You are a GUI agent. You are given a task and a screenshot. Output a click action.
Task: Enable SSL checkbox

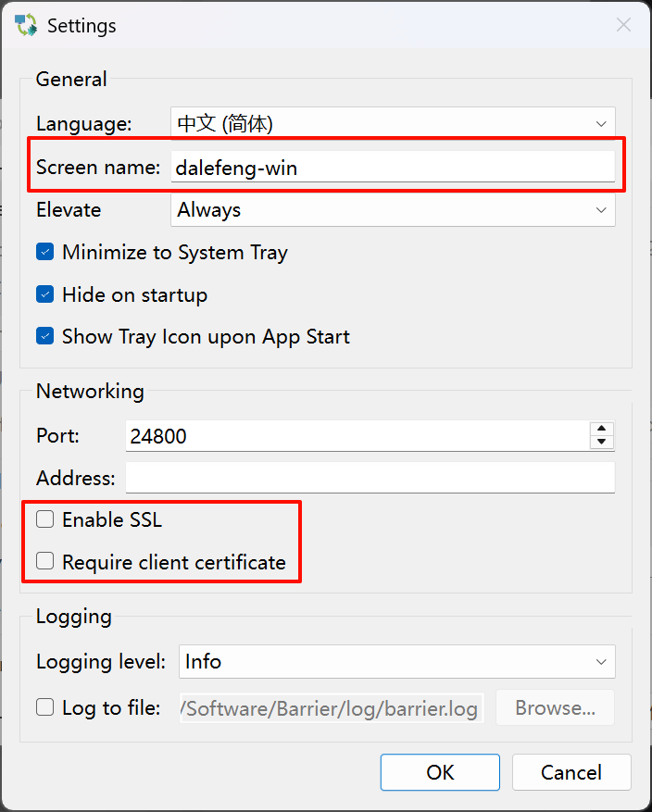45,519
